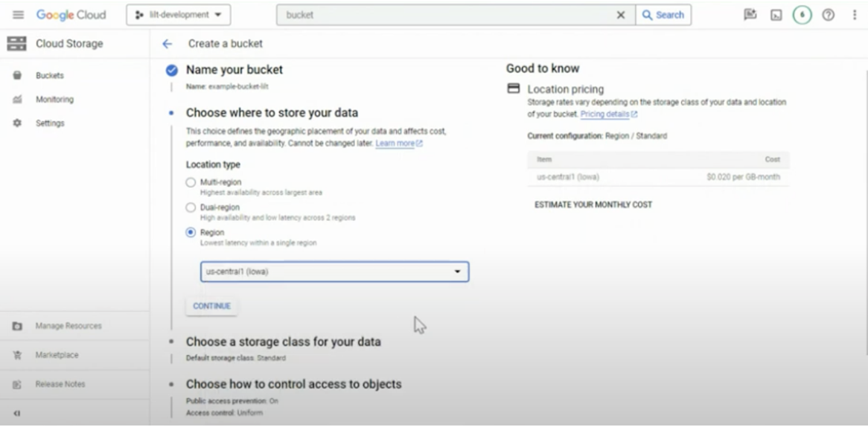
Task: Open Marketplace in the sidebar
Action: click(57, 355)
